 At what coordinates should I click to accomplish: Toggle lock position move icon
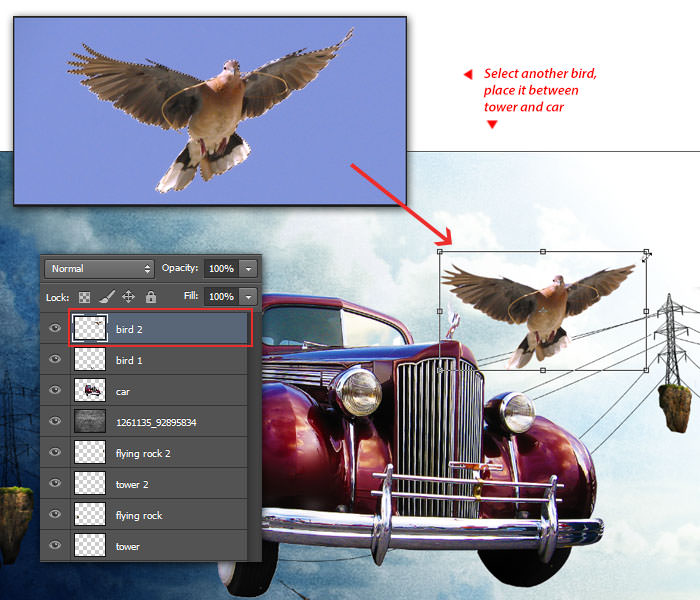pyautogui.click(x=129, y=297)
